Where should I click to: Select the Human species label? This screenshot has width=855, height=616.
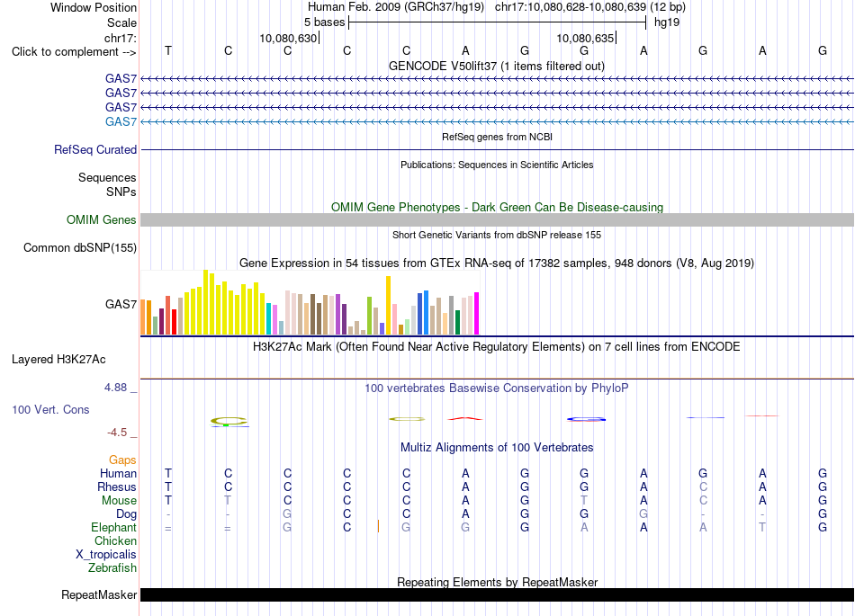tap(118, 473)
